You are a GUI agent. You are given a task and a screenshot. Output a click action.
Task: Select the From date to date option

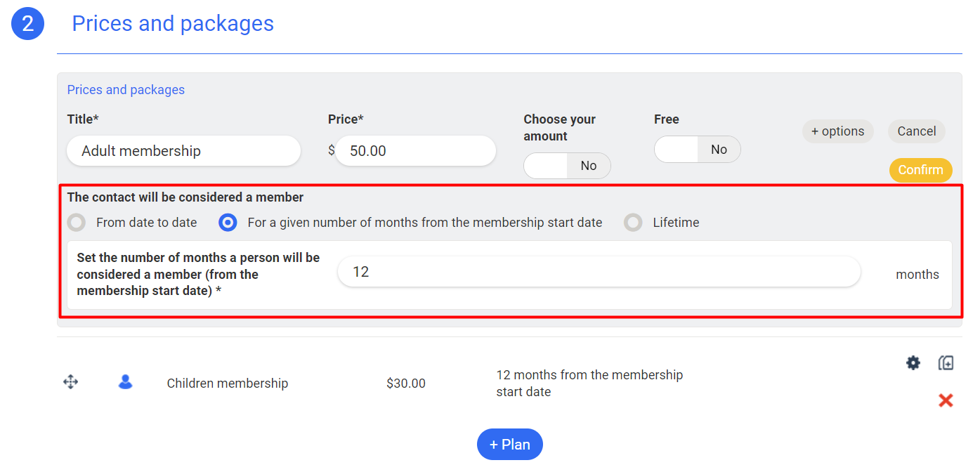pos(77,223)
